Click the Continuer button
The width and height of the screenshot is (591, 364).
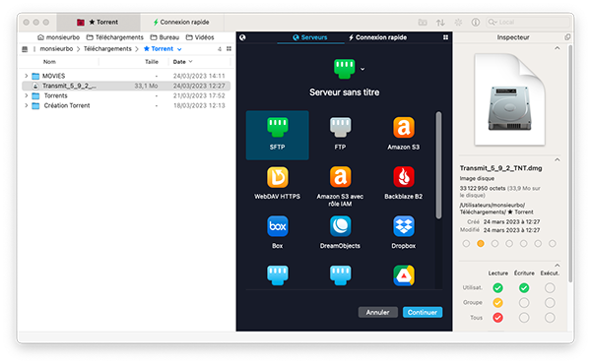click(x=423, y=312)
